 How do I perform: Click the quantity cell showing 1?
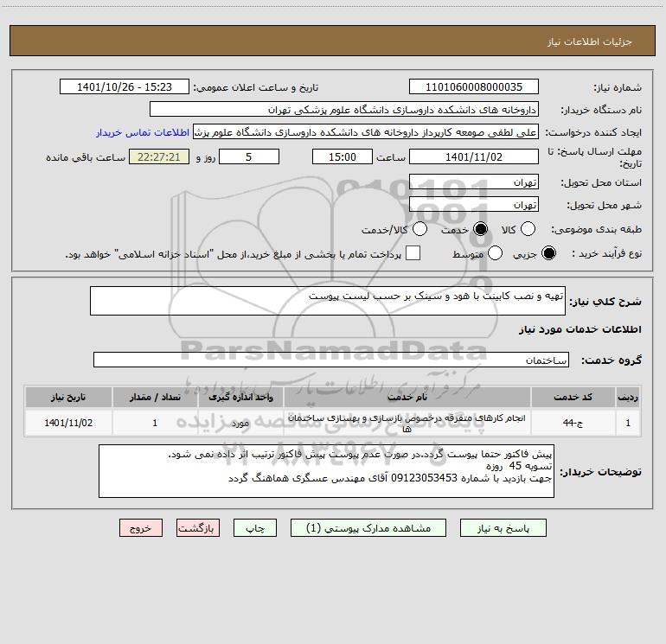155,423
